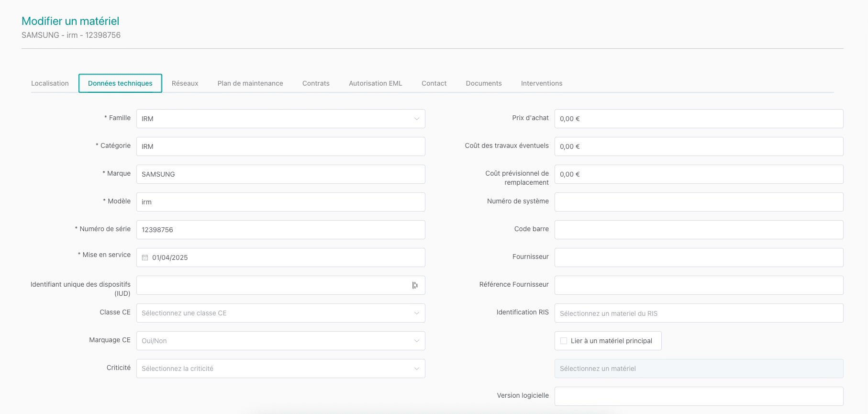Click the Version logicielle input field
The image size is (868, 414).
(x=699, y=396)
